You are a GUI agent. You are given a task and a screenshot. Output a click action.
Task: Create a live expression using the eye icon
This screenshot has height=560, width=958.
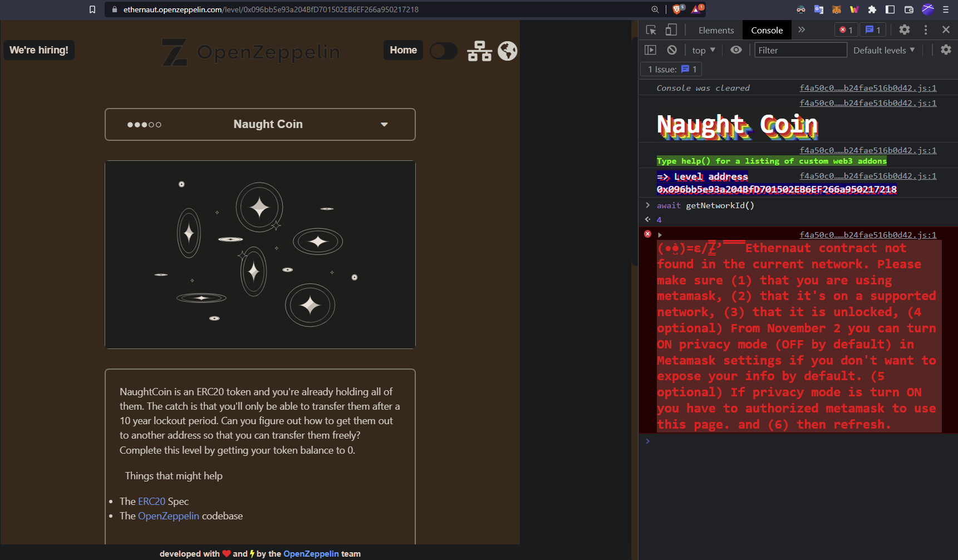coord(736,50)
